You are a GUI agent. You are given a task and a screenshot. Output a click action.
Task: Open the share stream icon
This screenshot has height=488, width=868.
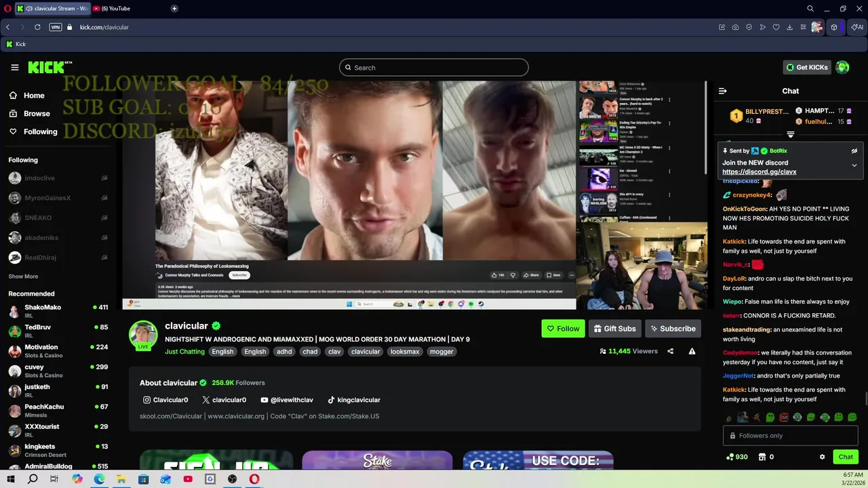(671, 351)
